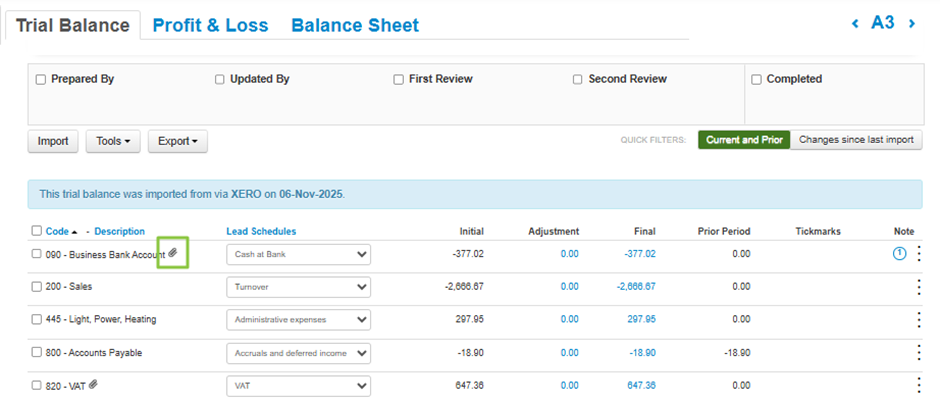Switch to the Balance Sheet tab
This screenshot has width=940, height=404.
(x=355, y=25)
